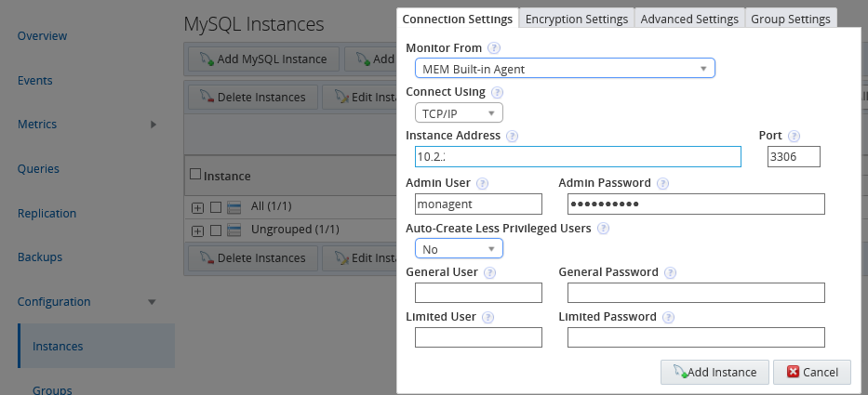Open Groups in the sidebar
This screenshot has height=395, width=868.
click(52, 389)
